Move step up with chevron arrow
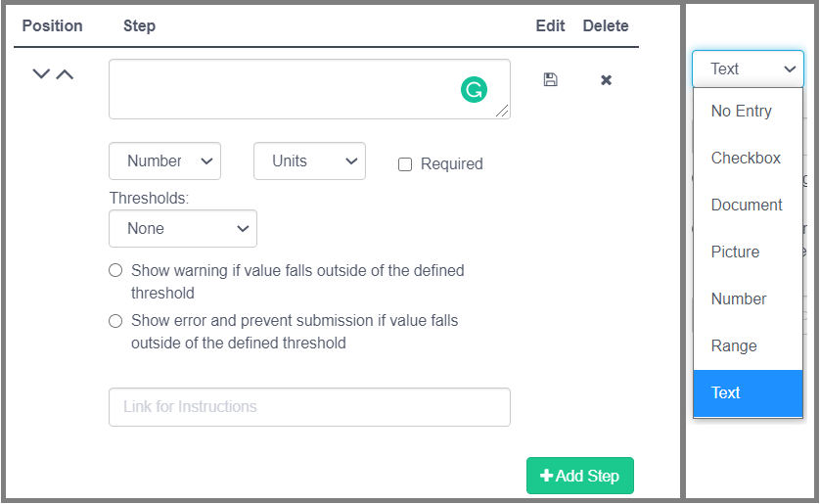 65,74
